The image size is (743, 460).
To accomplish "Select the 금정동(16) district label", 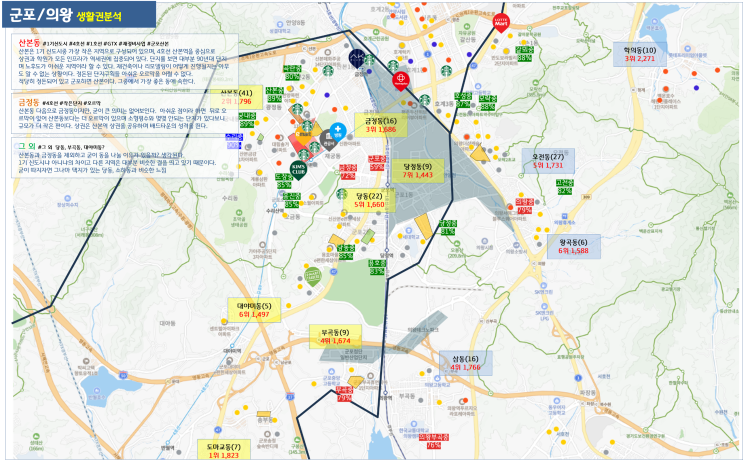I will tap(381, 125).
